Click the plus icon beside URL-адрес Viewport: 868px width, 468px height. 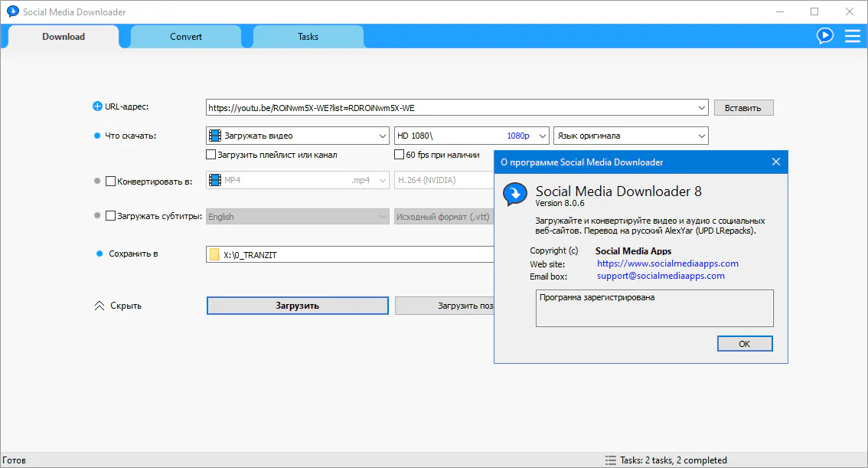(97, 107)
